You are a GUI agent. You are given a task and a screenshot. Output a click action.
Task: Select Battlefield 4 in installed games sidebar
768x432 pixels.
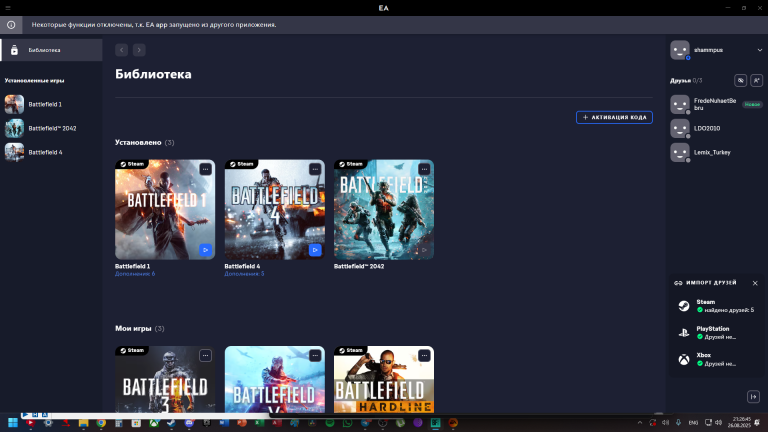[51, 152]
